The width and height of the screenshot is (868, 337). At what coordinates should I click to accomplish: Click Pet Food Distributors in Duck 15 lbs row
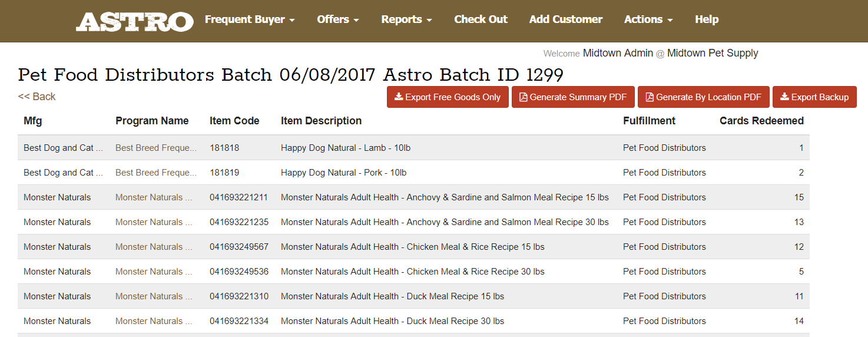coord(664,296)
